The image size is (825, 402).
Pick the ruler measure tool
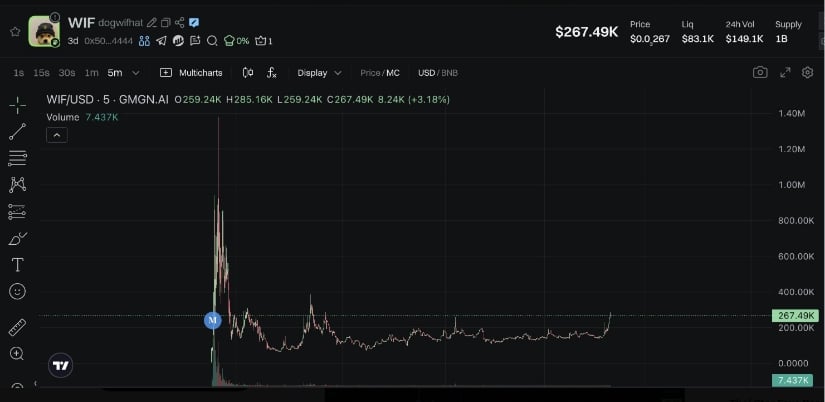[x=17, y=327]
